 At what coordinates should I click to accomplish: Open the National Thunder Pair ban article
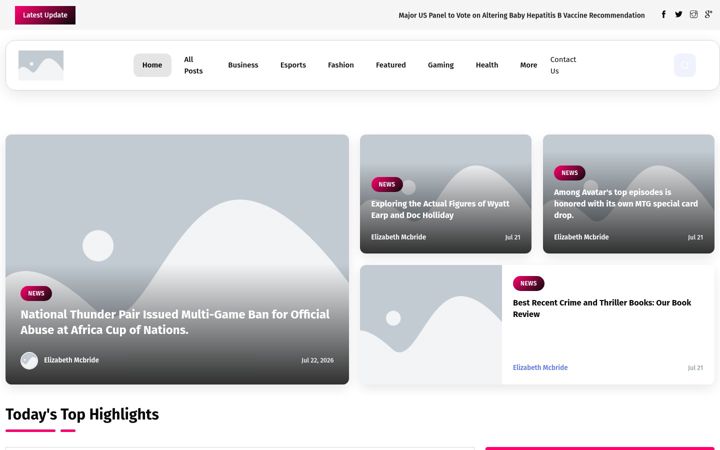175,322
